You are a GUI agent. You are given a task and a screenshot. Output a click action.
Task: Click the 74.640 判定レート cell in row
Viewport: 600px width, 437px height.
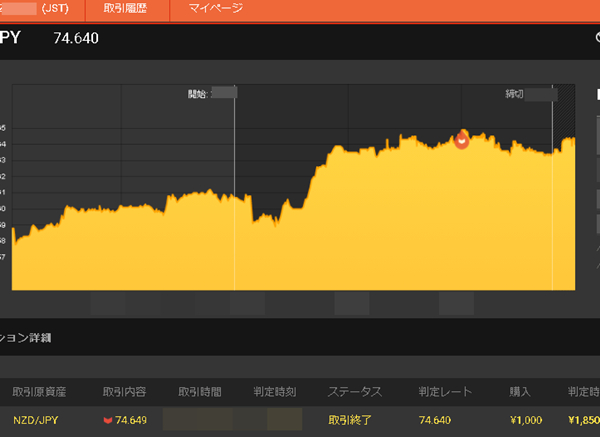tap(437, 420)
